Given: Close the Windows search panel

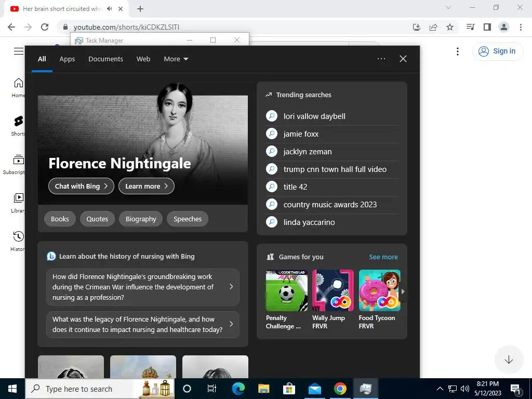Looking at the screenshot, I should 403,59.
